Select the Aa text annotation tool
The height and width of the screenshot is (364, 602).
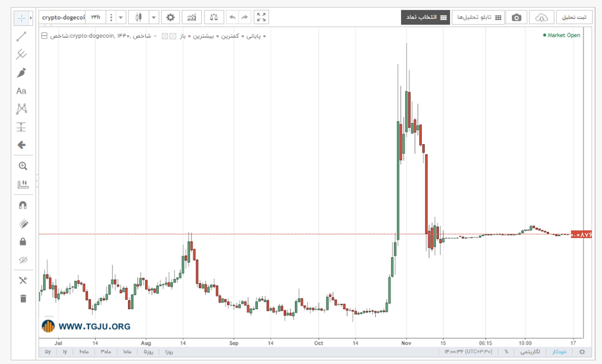click(21, 91)
